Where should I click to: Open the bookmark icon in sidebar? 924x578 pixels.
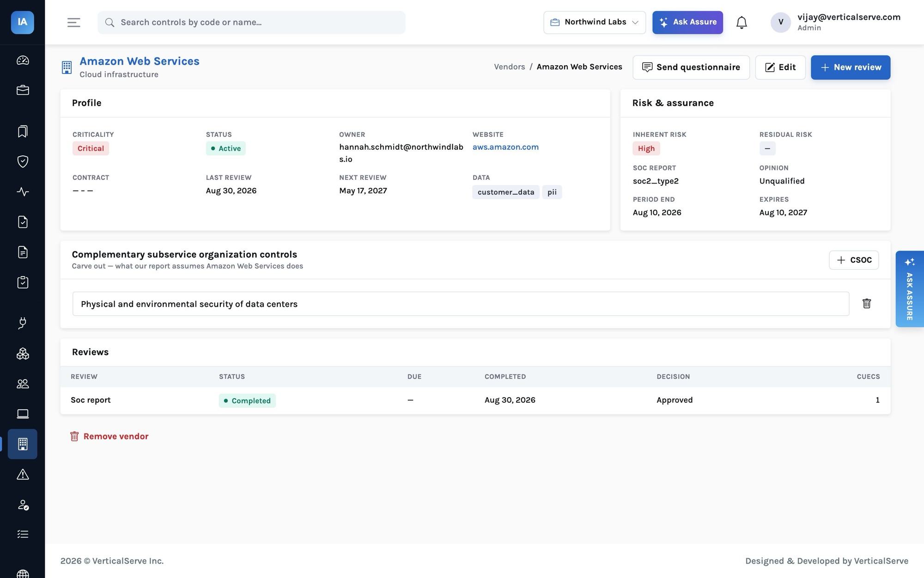[x=23, y=131]
